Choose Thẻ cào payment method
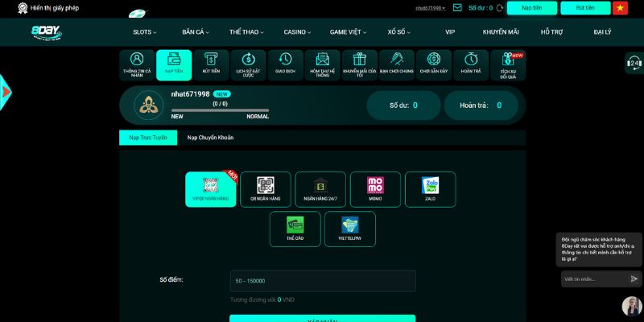The image size is (644, 322). tap(295, 229)
